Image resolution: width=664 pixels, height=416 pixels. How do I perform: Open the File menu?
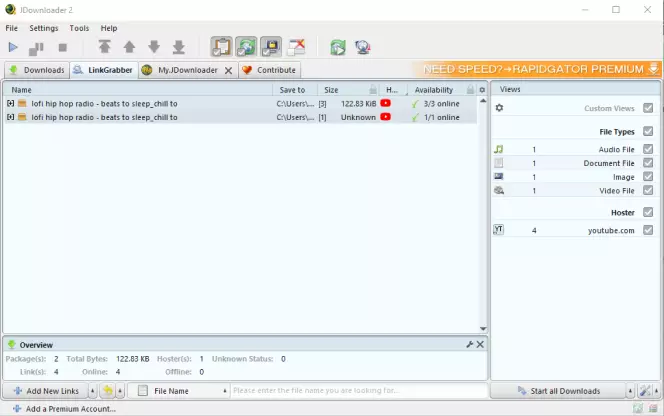11,28
